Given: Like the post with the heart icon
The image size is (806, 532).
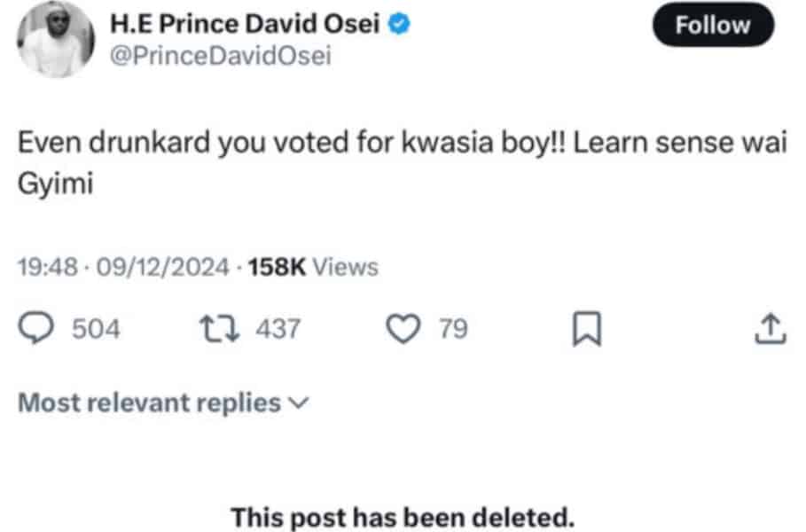Looking at the screenshot, I should coord(406,329).
